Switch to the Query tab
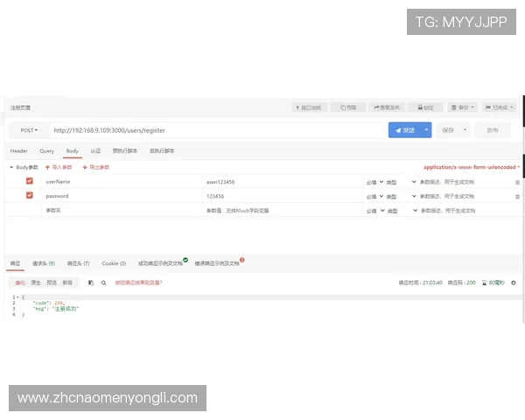 click(46, 150)
